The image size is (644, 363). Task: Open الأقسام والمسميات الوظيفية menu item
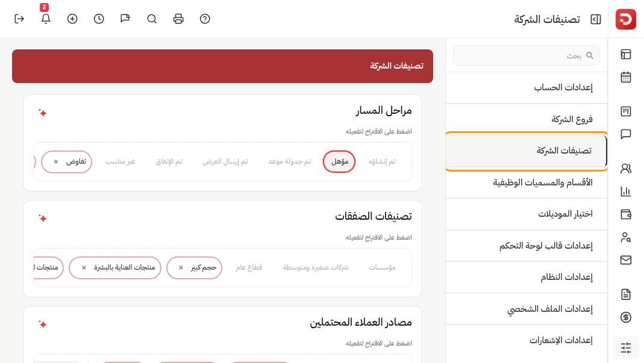526,182
